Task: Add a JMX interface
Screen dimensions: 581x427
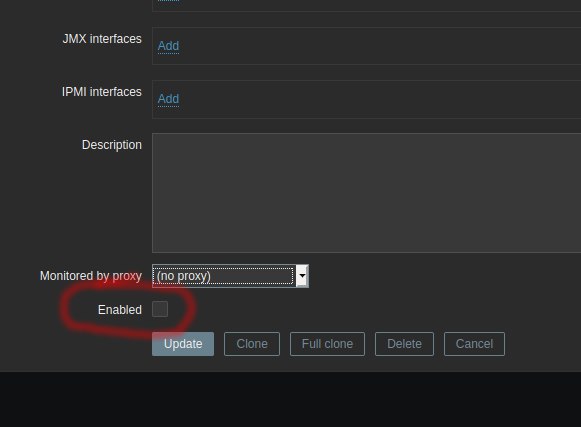Action: tap(168, 46)
